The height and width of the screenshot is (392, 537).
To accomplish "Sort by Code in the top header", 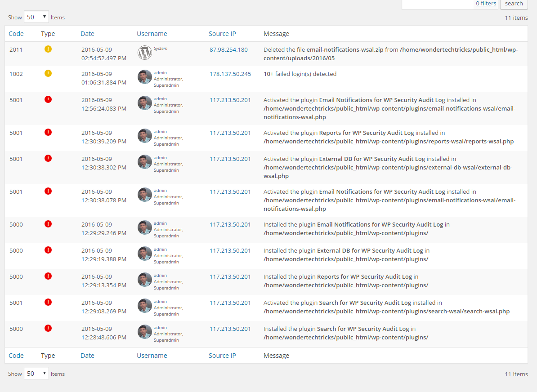I will pyautogui.click(x=16, y=34).
